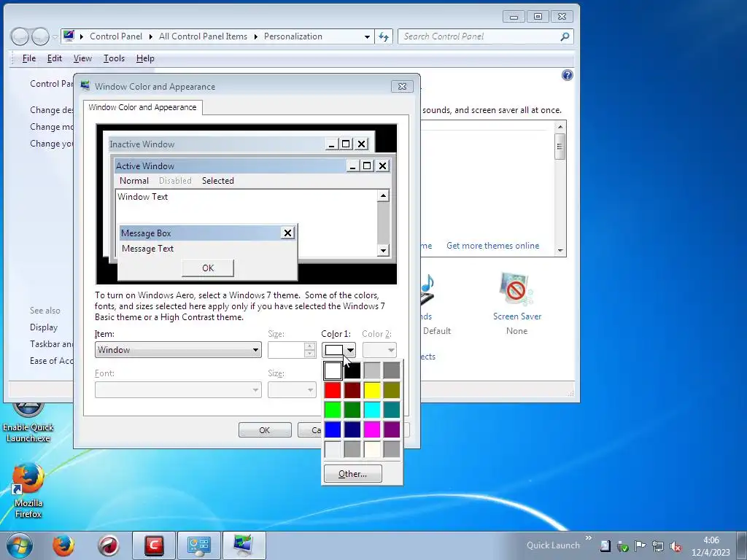Click the Personalization breadcrumb
The width and height of the screenshot is (747, 560).
293,36
